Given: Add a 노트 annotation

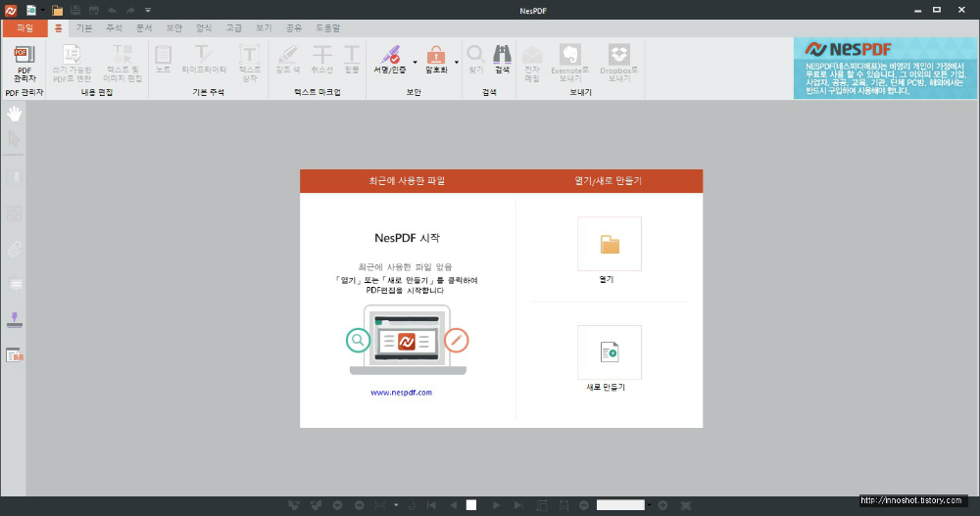Looking at the screenshot, I should (x=163, y=60).
